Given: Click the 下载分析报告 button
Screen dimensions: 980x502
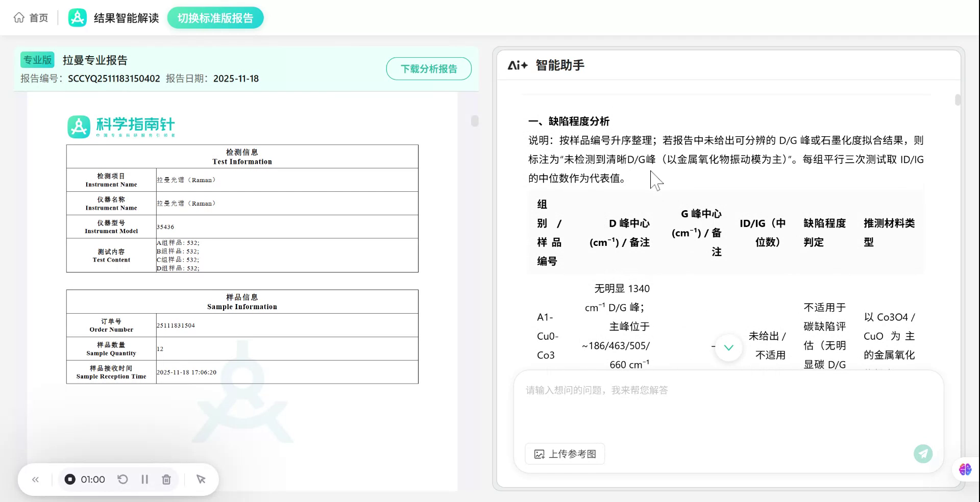Looking at the screenshot, I should tap(429, 68).
